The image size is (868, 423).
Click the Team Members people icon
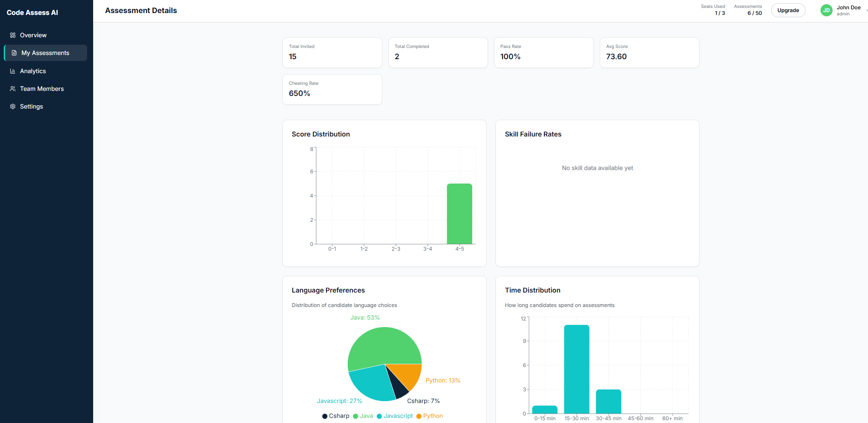pos(12,89)
